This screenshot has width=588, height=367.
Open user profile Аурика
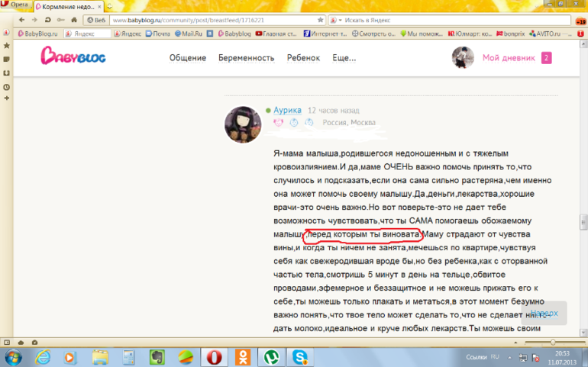287,110
